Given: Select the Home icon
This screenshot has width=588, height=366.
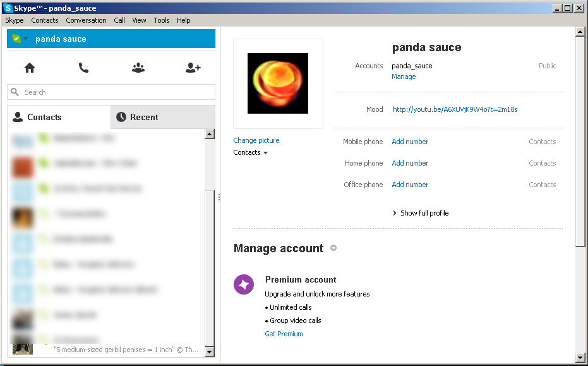Looking at the screenshot, I should click(29, 67).
